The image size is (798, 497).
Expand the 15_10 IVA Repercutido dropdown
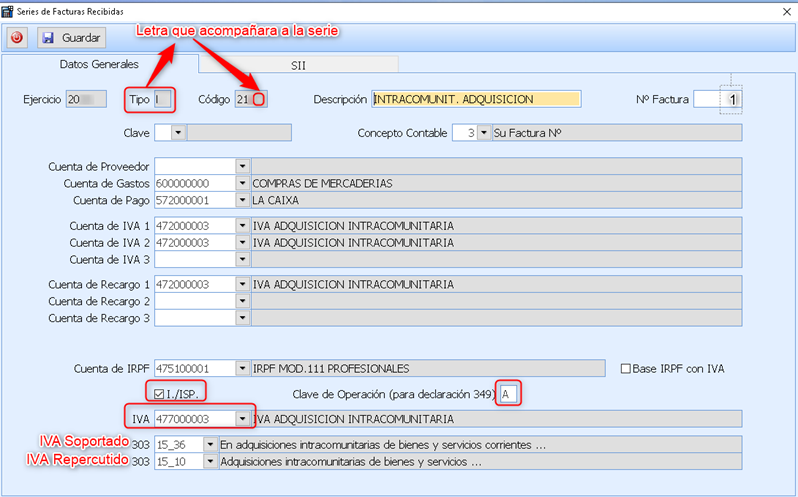click(209, 462)
